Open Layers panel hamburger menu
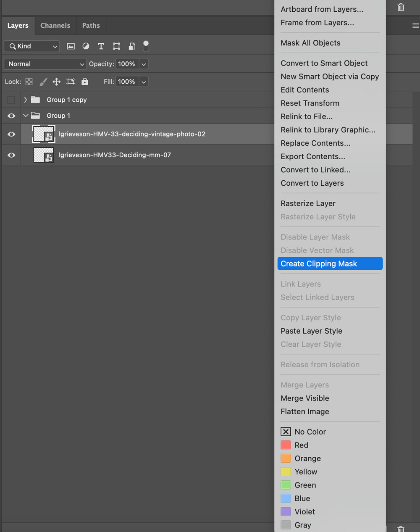 [x=415, y=26]
